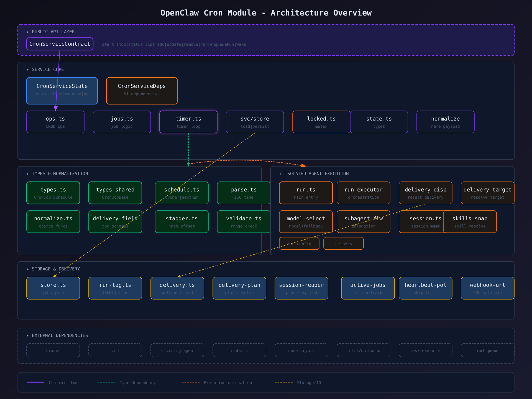Select the state.ts types box
Screen dimensions: 532x399
[379, 122]
